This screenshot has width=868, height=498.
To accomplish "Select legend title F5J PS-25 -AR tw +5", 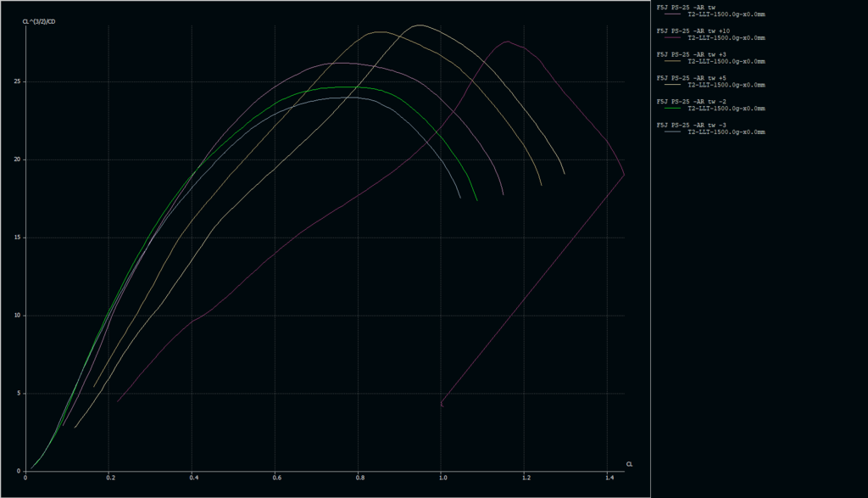I will click(692, 78).
